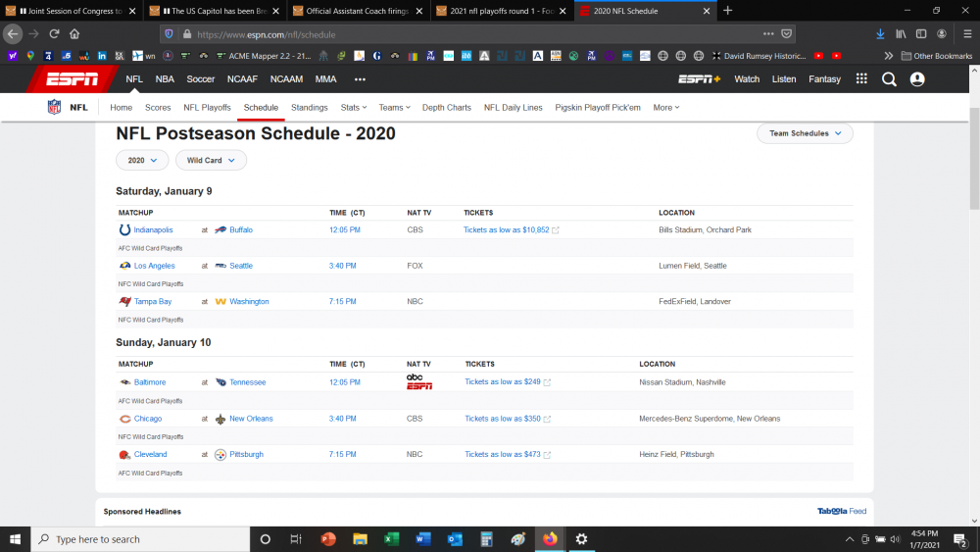Expand the 2020 season dropdown
980x552 pixels.
pyautogui.click(x=142, y=160)
